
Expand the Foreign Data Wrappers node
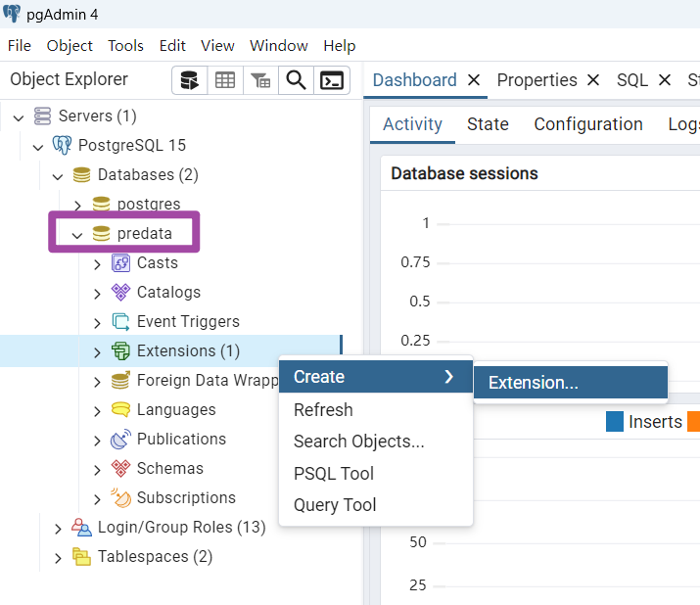point(97,382)
